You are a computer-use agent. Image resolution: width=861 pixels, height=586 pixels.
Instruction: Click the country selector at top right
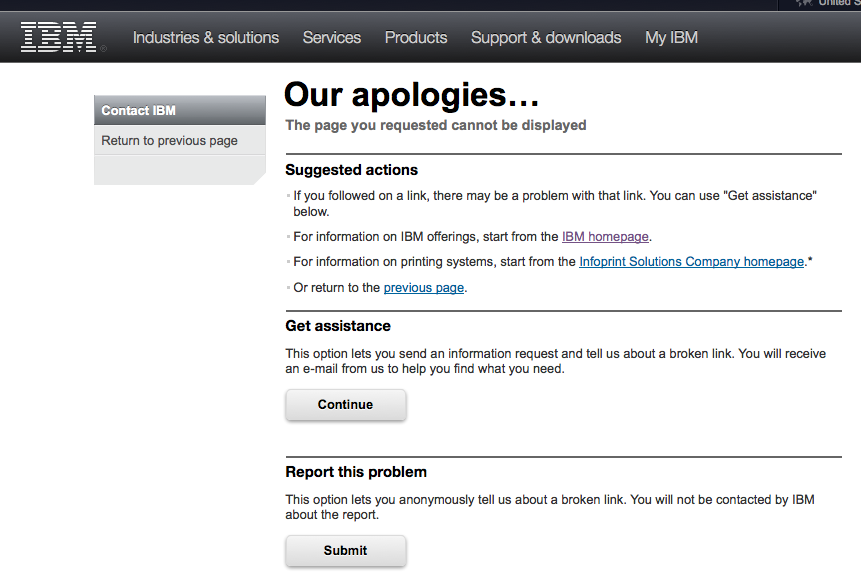click(828, 3)
